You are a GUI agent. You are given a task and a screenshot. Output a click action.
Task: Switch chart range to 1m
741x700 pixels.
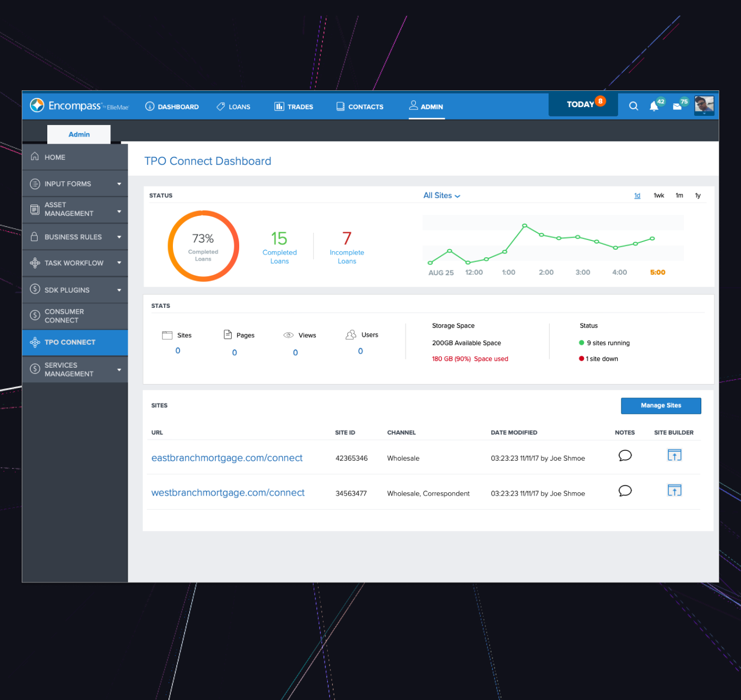click(679, 196)
